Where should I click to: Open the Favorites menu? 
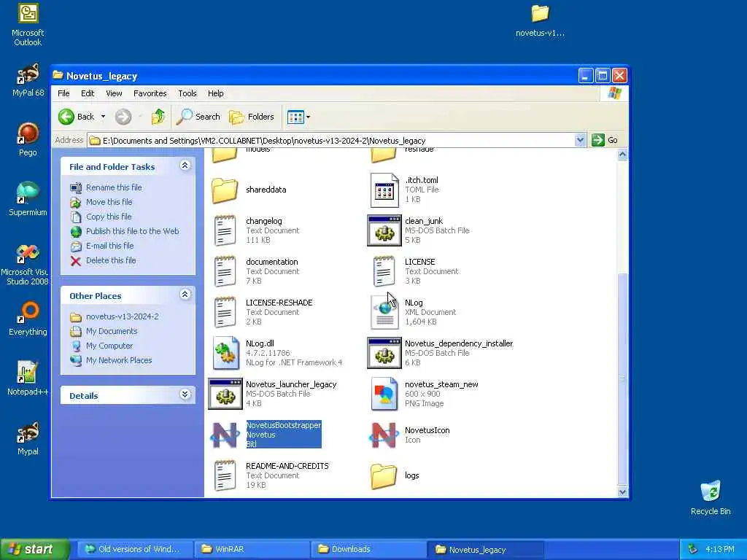pyautogui.click(x=150, y=93)
